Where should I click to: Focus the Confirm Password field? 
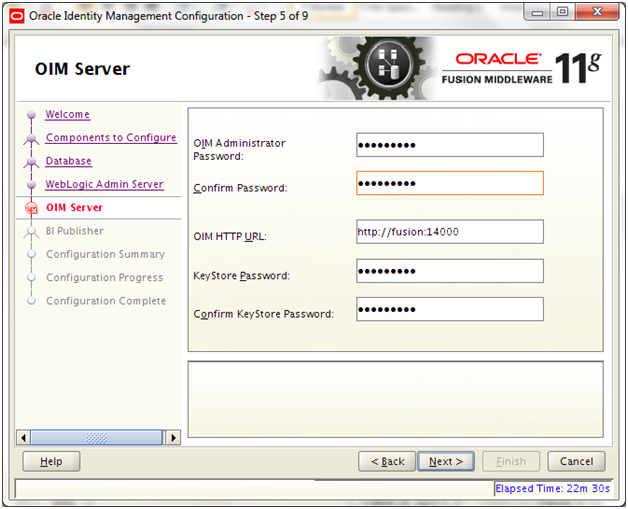(x=450, y=183)
